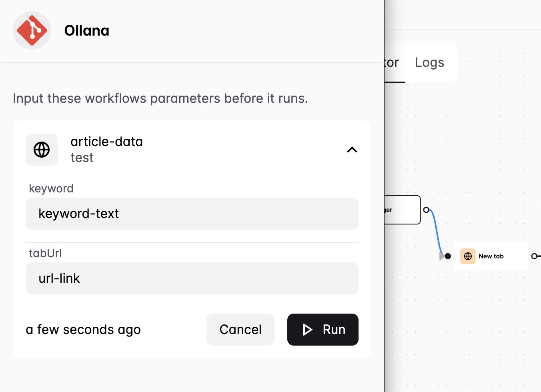The width and height of the screenshot is (541, 392).
Task: Click the New tab block input handle
Action: coord(448,256)
